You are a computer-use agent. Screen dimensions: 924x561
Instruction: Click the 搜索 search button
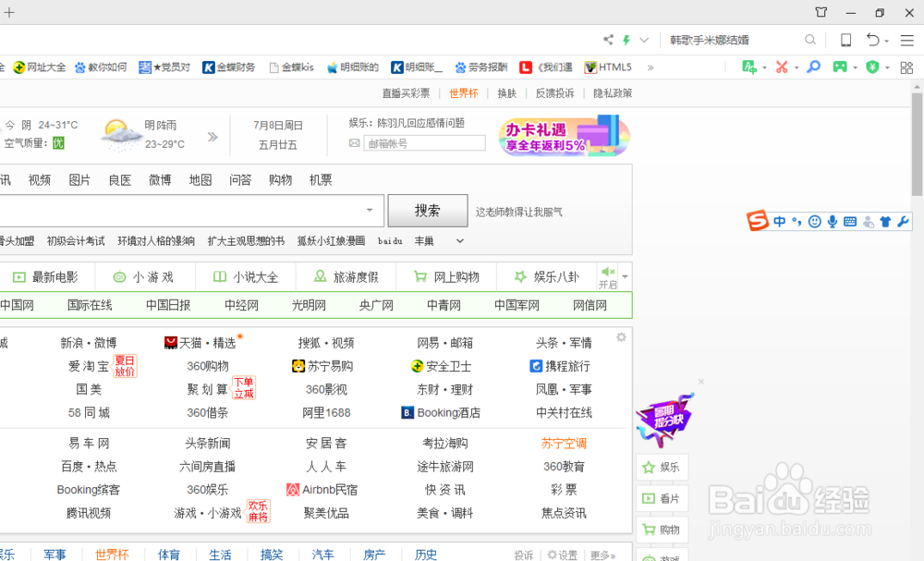tap(427, 211)
